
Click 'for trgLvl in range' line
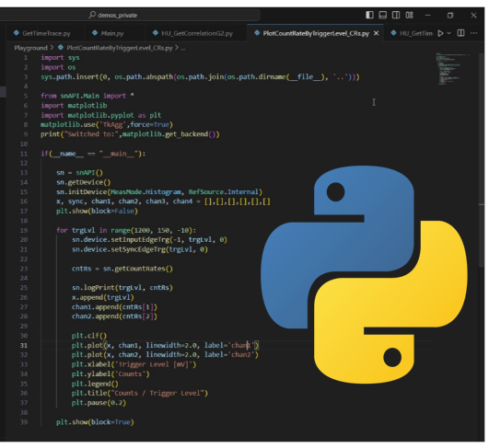pos(126,230)
